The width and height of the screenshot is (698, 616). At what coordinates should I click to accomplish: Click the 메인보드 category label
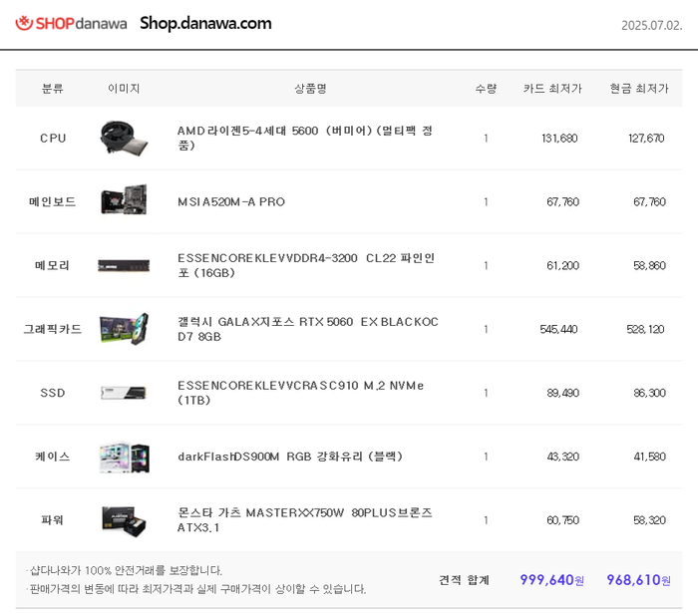click(x=53, y=201)
